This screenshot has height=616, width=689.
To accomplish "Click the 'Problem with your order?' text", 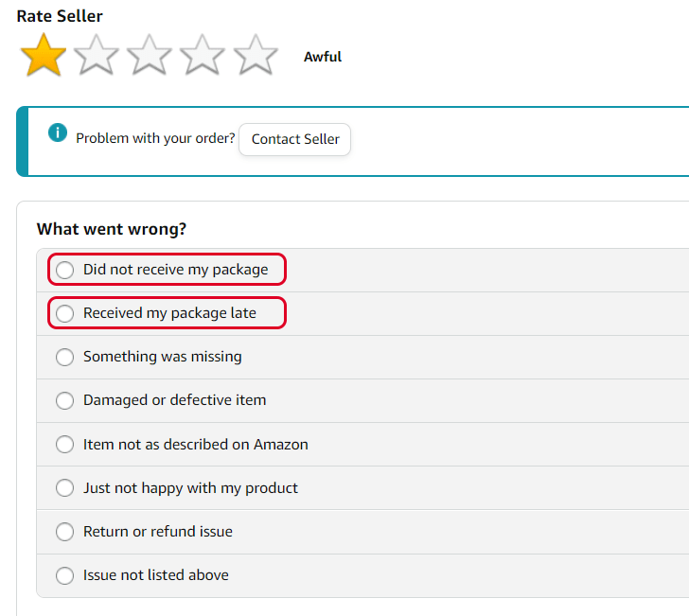I will click(x=155, y=139).
